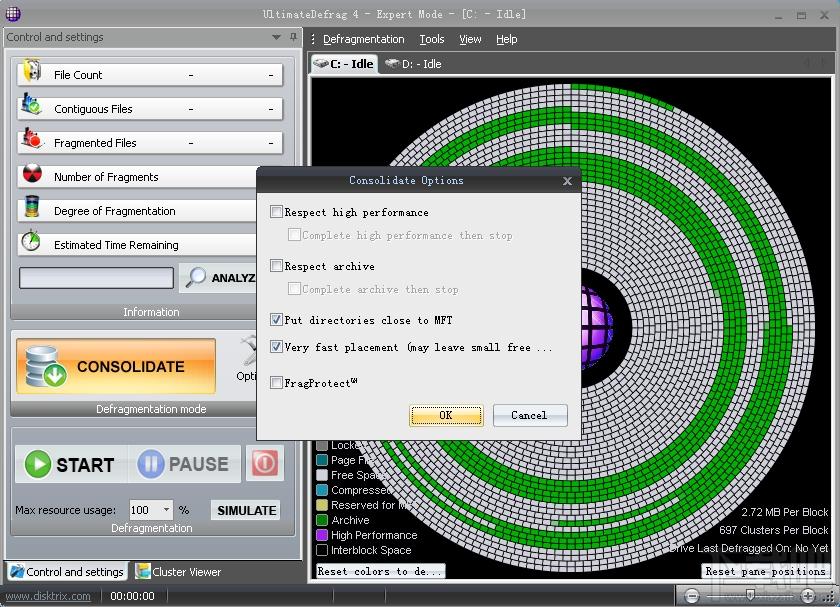The image size is (840, 607).
Task: Click the File Count icon
Action: [x=32, y=71]
